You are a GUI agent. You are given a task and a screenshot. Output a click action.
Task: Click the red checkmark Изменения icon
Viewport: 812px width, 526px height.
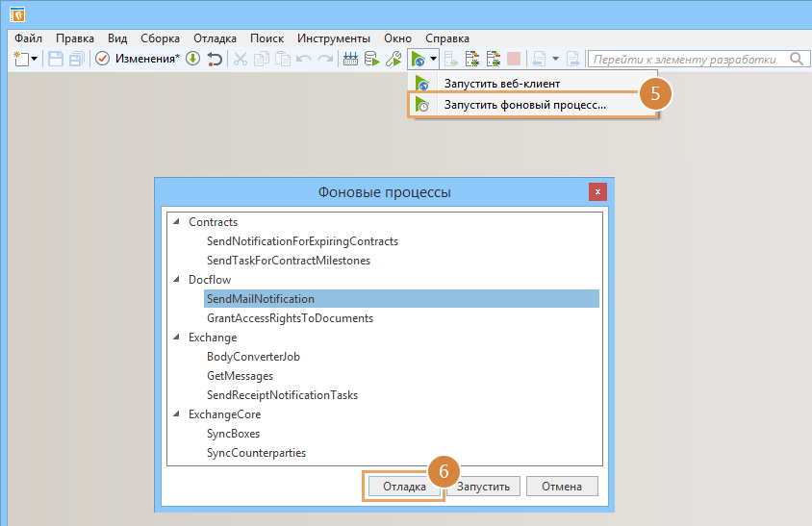tap(102, 59)
